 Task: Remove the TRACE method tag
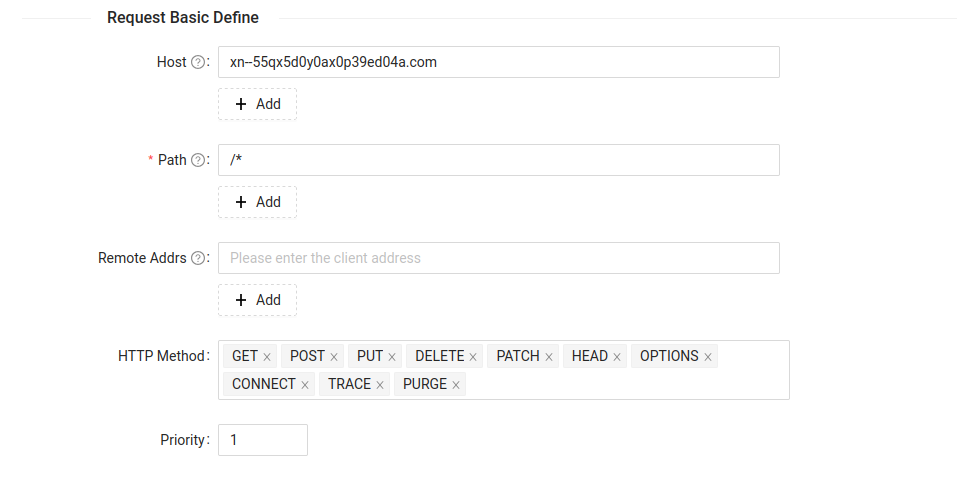pyautogui.click(x=380, y=385)
